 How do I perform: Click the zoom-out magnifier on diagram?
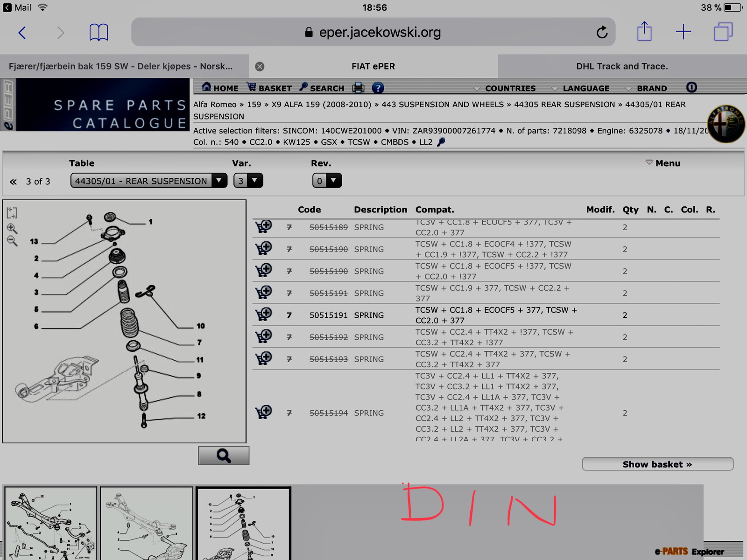point(12,241)
